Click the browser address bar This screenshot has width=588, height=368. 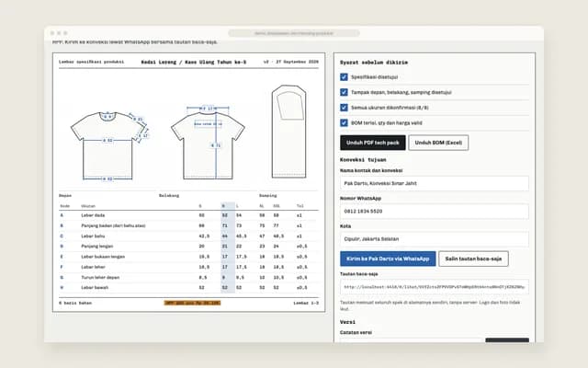294,33
